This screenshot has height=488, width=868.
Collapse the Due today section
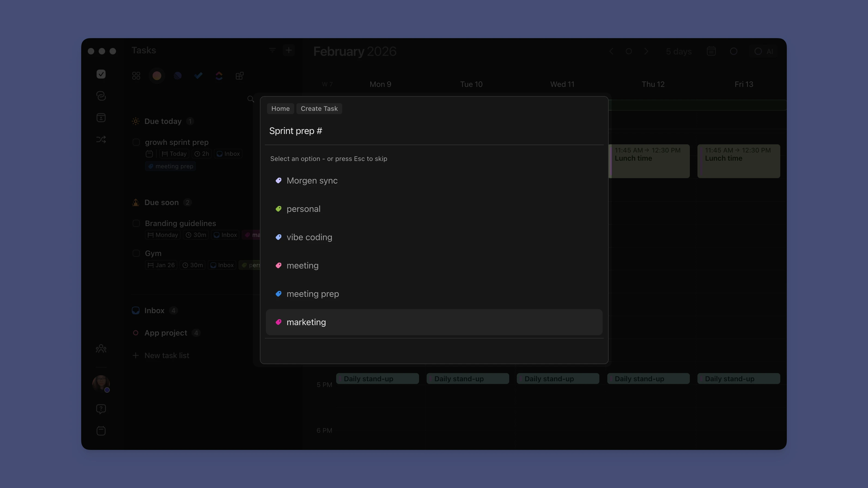tap(163, 121)
